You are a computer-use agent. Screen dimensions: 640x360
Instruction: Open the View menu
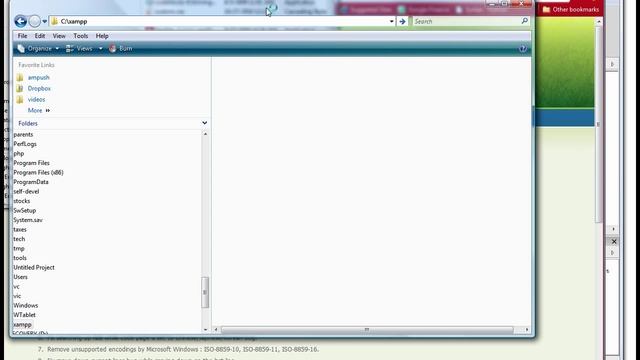[x=59, y=36]
